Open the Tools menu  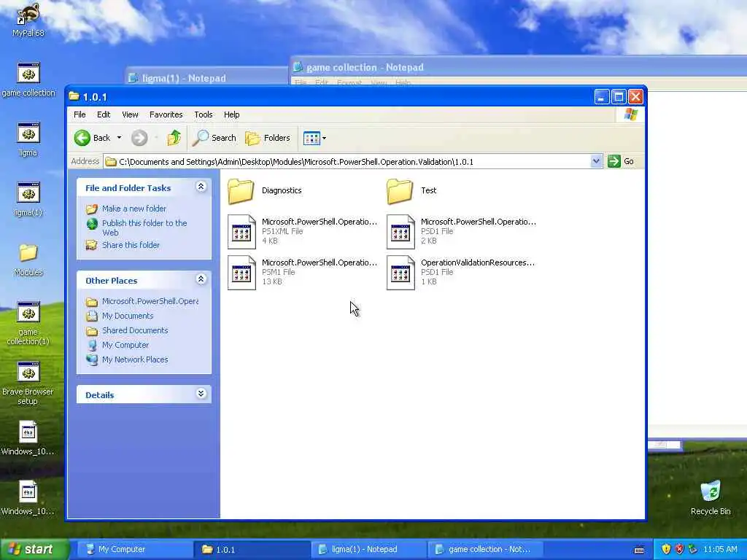click(204, 114)
